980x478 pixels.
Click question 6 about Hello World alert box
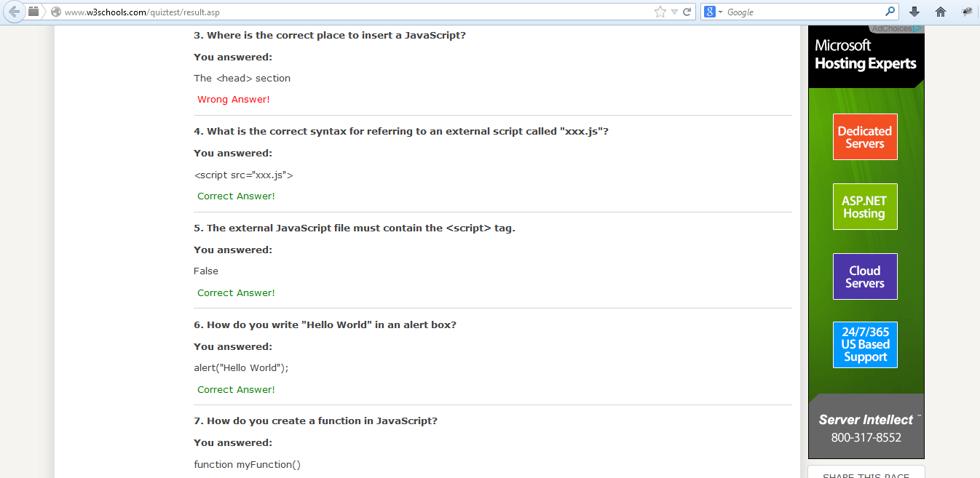pyautogui.click(x=325, y=325)
